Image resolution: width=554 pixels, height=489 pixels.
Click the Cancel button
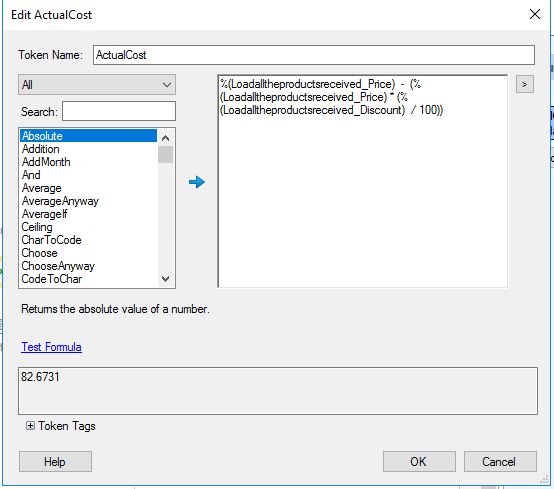pyautogui.click(x=500, y=461)
